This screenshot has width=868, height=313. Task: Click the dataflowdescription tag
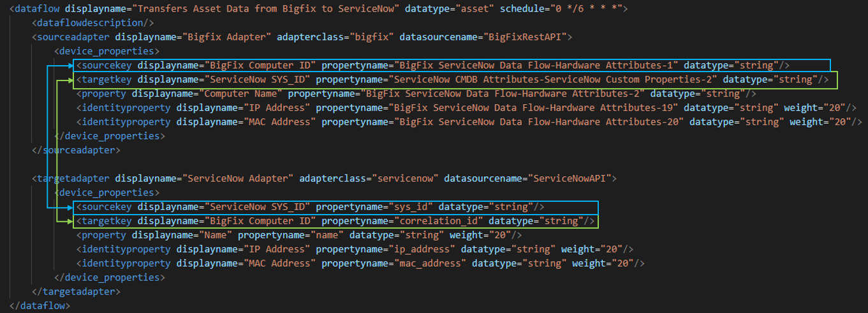point(93,23)
